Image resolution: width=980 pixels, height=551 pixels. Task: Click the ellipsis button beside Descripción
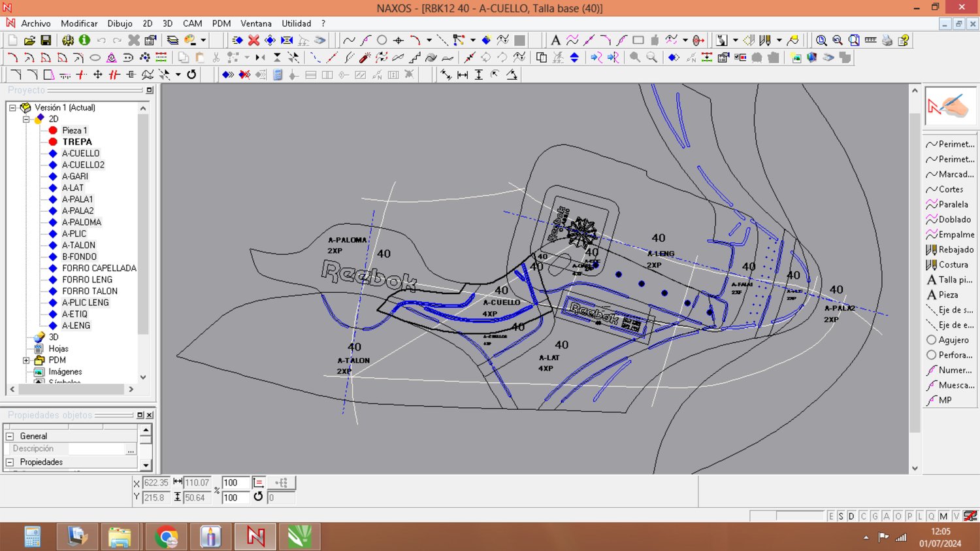tap(131, 449)
